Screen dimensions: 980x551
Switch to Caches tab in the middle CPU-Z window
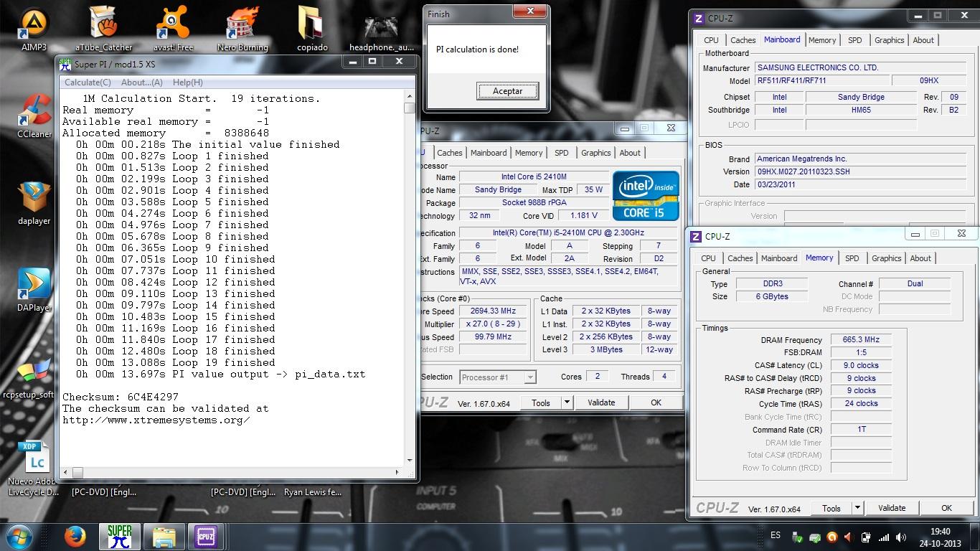tap(450, 153)
